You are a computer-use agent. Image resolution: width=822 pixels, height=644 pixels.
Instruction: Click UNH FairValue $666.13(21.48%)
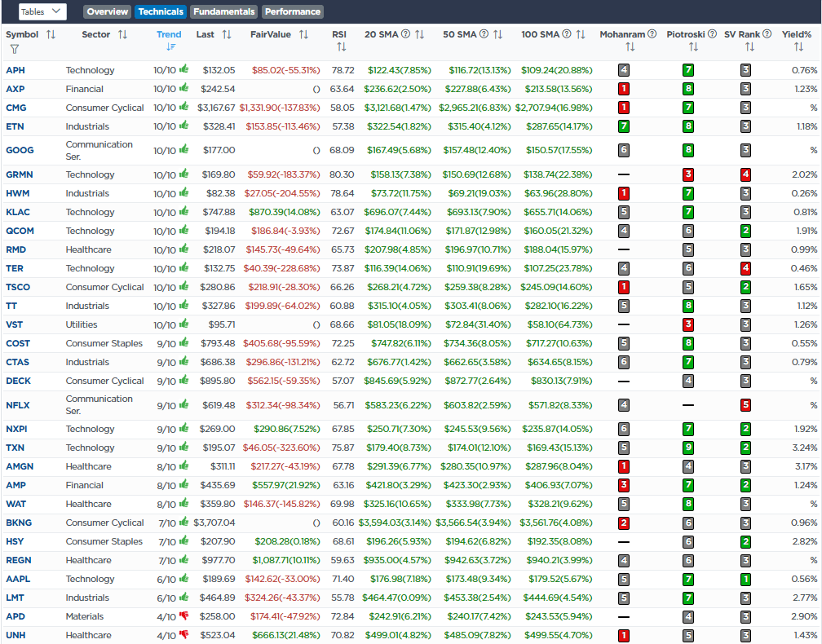[x=285, y=635]
